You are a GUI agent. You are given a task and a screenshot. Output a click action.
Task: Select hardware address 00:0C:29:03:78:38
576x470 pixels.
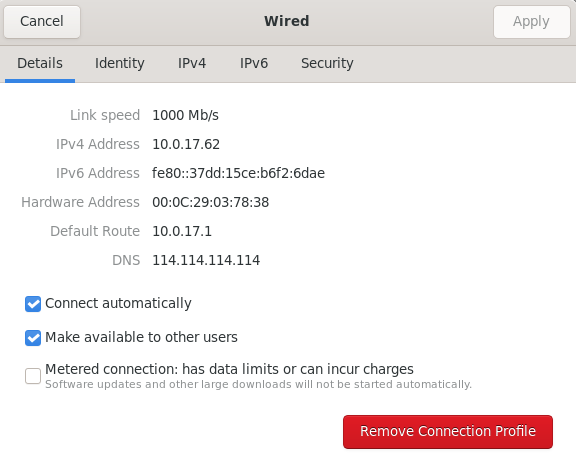click(x=210, y=202)
